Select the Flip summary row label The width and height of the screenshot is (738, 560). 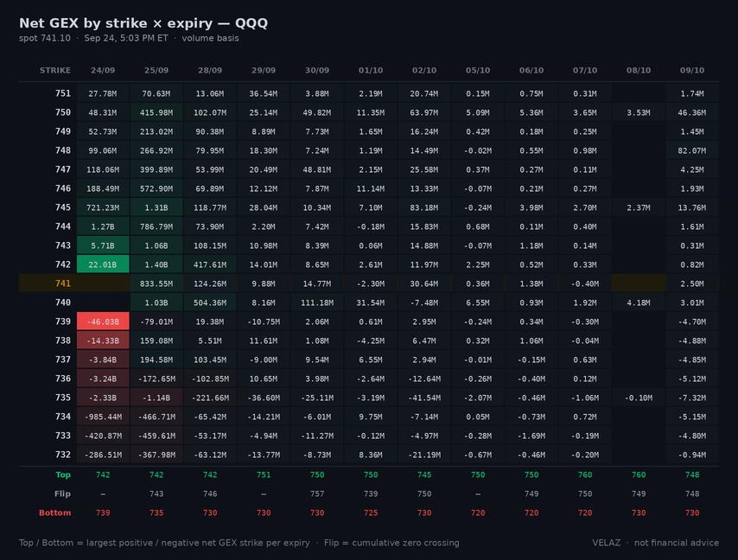pyautogui.click(x=62, y=493)
